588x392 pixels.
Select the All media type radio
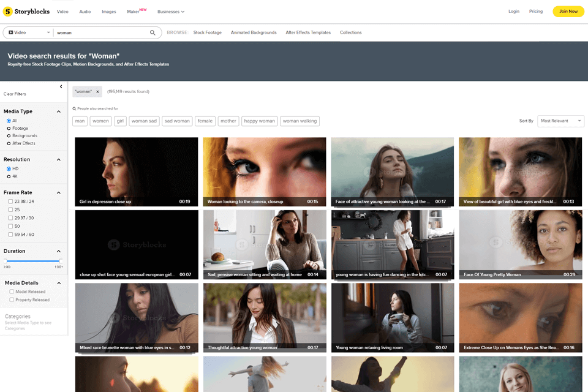pos(9,121)
